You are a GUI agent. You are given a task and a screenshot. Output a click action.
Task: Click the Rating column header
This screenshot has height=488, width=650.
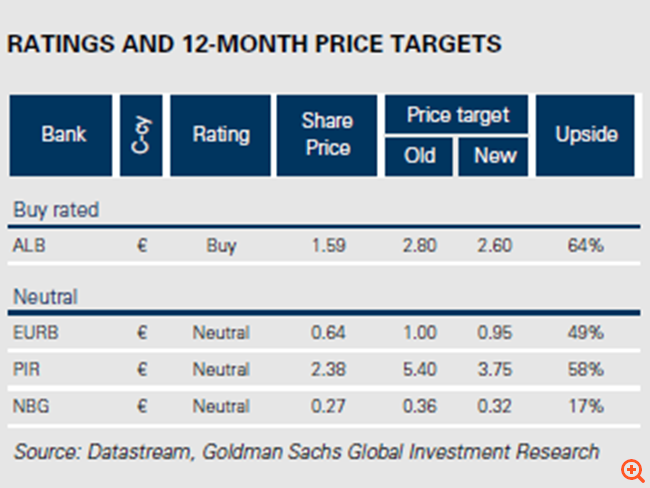[x=221, y=135]
